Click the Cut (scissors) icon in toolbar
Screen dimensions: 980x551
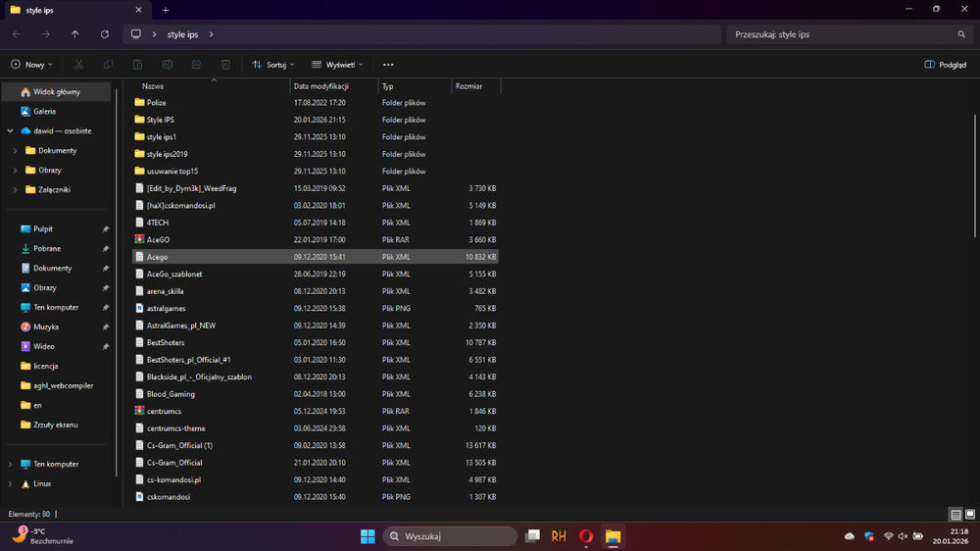coord(79,65)
